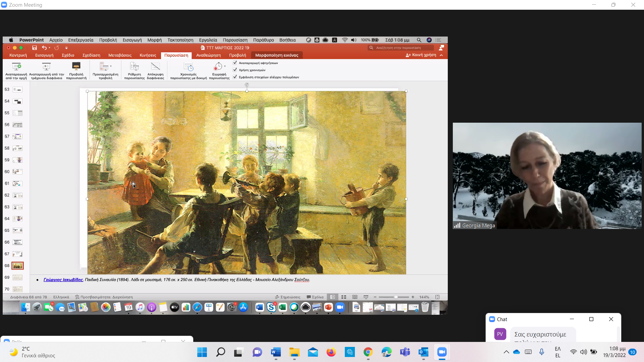Open Zoom icon in the macOS Dock
The width and height of the screenshot is (644, 362).
pyautogui.click(x=340, y=307)
